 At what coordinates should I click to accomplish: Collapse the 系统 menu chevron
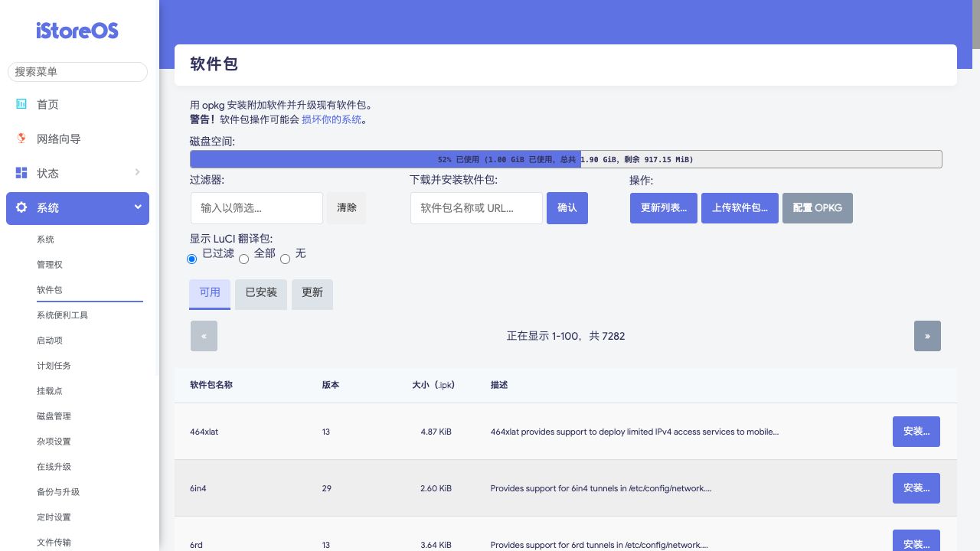[138, 207]
